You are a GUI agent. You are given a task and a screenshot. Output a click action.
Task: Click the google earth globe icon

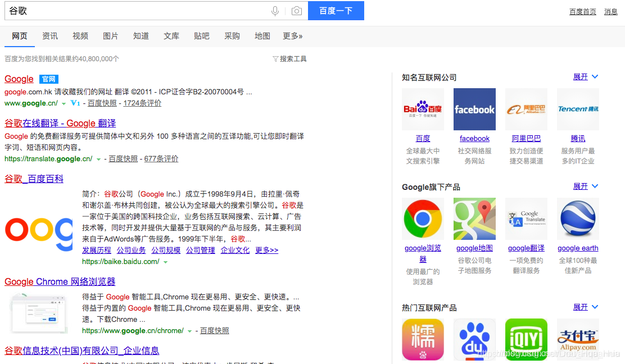pos(578,219)
